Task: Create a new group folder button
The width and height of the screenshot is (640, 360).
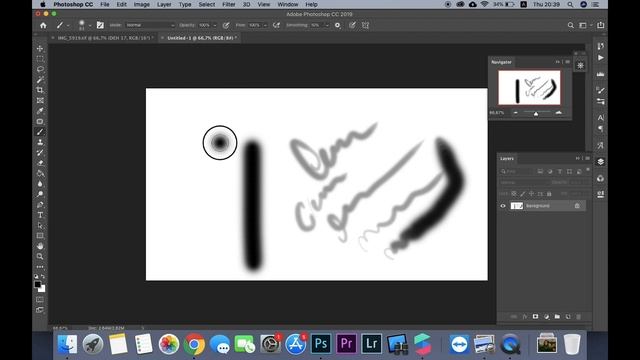Action: 557,317
